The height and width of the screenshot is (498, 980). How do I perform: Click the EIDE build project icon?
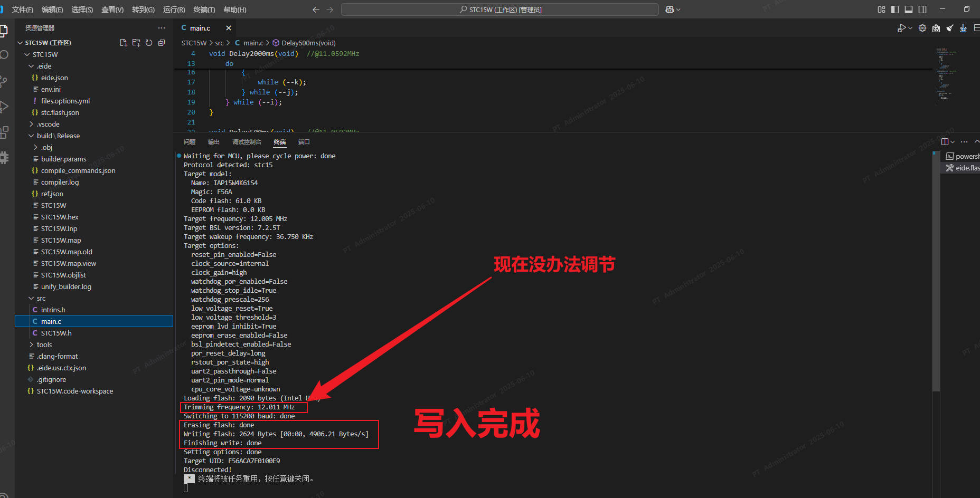[x=936, y=28]
